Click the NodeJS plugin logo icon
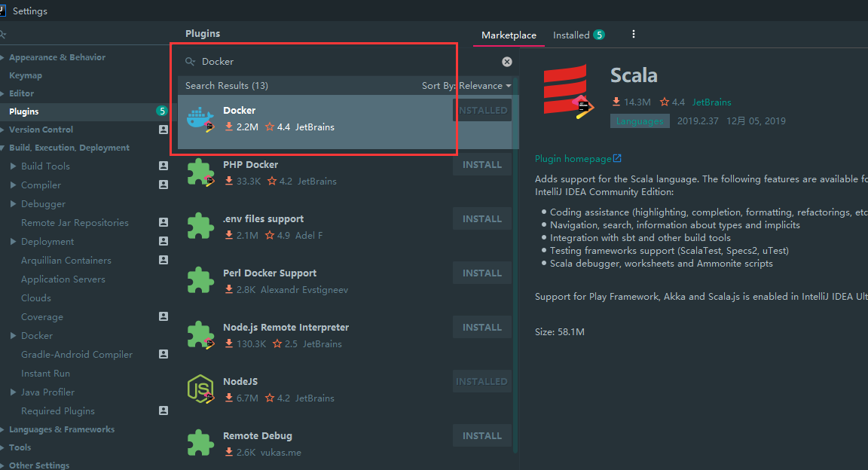The height and width of the screenshot is (470, 868). click(200, 389)
